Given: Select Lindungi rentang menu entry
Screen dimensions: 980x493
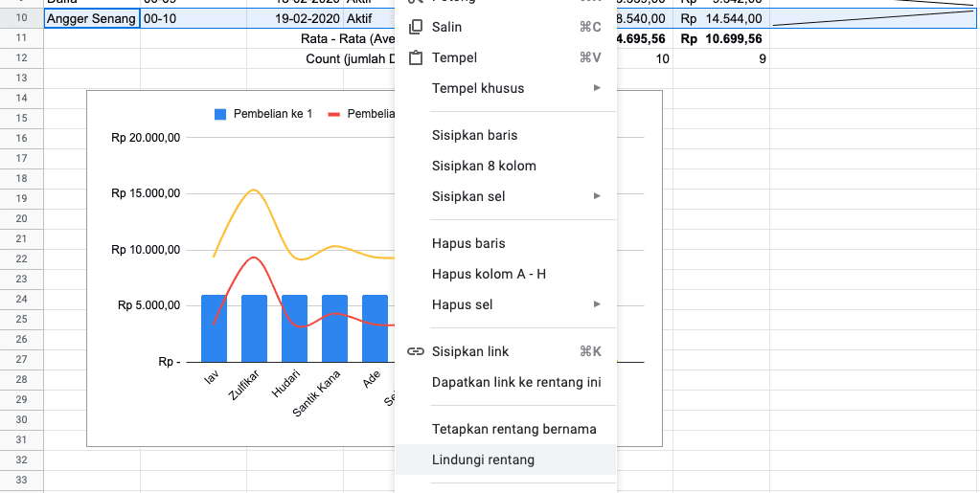Looking at the screenshot, I should click(x=483, y=459).
